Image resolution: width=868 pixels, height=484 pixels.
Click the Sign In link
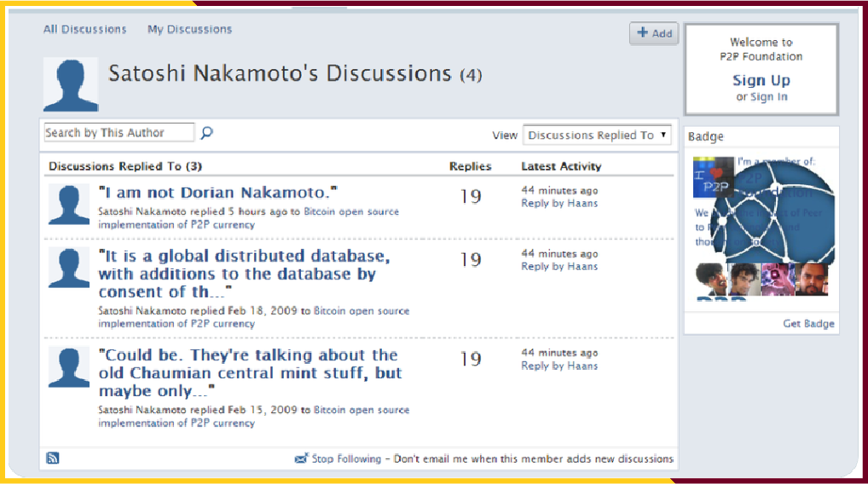[768, 97]
